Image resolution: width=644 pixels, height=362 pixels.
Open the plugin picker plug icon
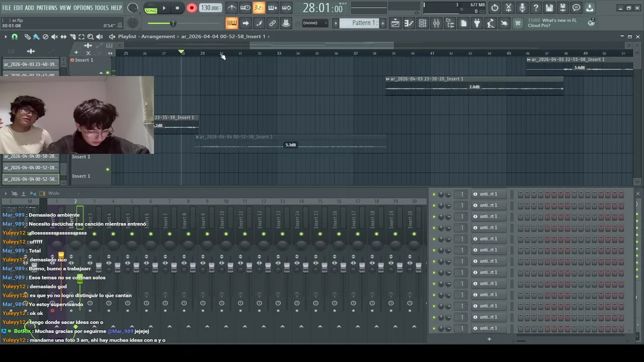tap(477, 23)
